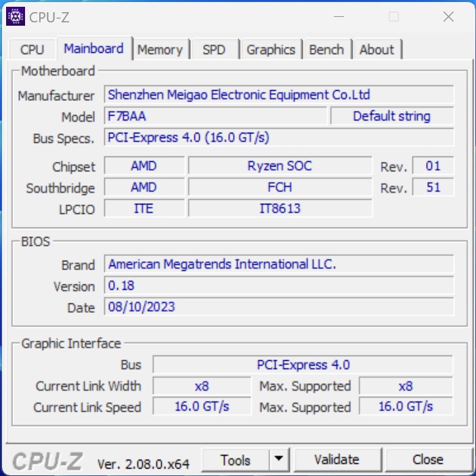Click the Southbridge FCH field
The image size is (476, 476).
(280, 187)
